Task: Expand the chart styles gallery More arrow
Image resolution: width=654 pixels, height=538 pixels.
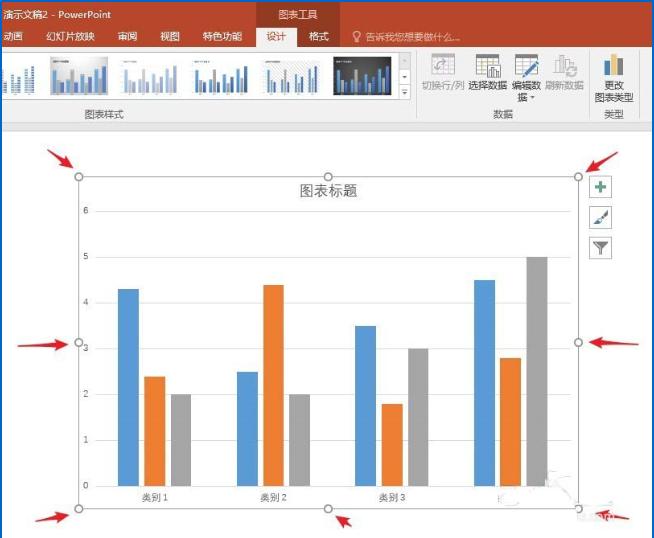Action: point(404,92)
